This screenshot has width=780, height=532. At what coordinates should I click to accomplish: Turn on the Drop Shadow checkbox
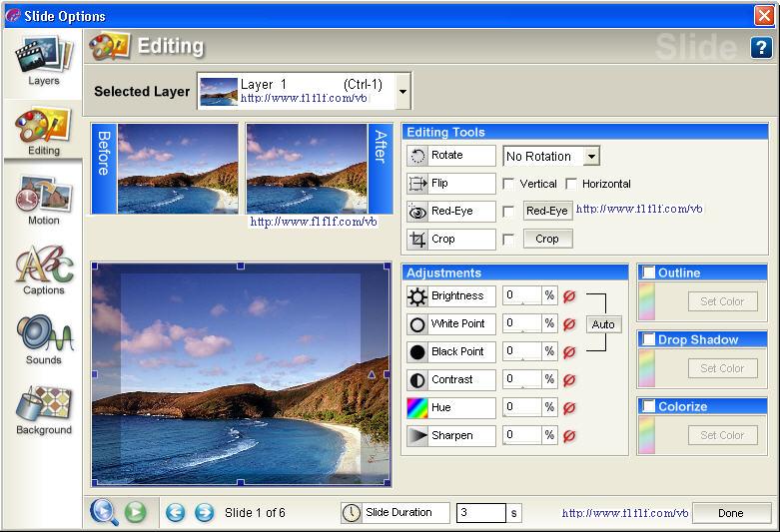coord(649,339)
